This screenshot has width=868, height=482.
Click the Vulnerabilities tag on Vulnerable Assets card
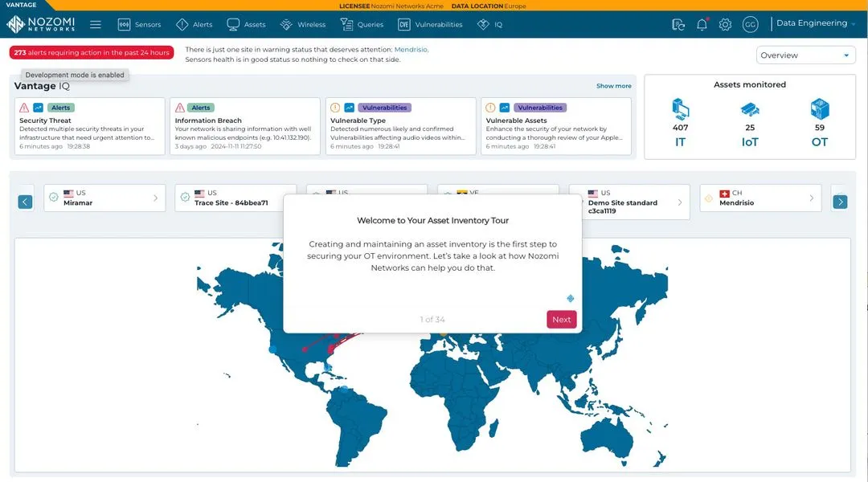pos(540,108)
